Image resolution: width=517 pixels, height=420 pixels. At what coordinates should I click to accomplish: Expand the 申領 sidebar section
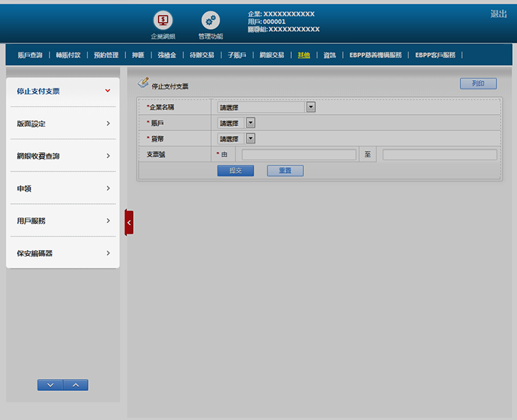pyautogui.click(x=62, y=188)
